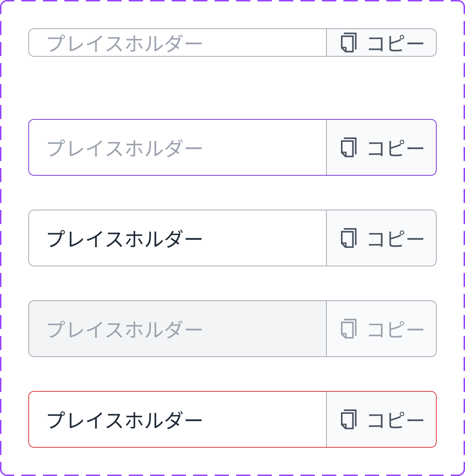Click the dark プレイスホルダー text in the gray-bordered input
Viewport: 465px width, 476px height.
(124, 239)
